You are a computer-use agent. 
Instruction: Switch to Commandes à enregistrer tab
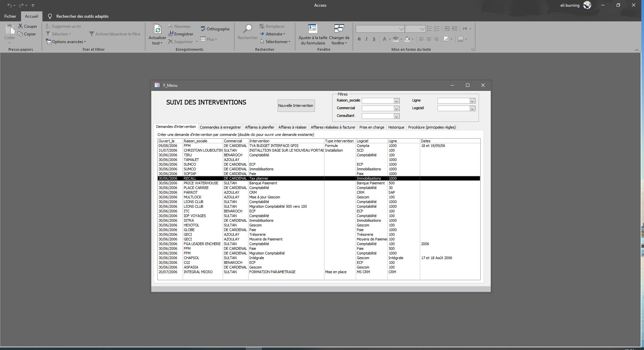[x=220, y=127]
